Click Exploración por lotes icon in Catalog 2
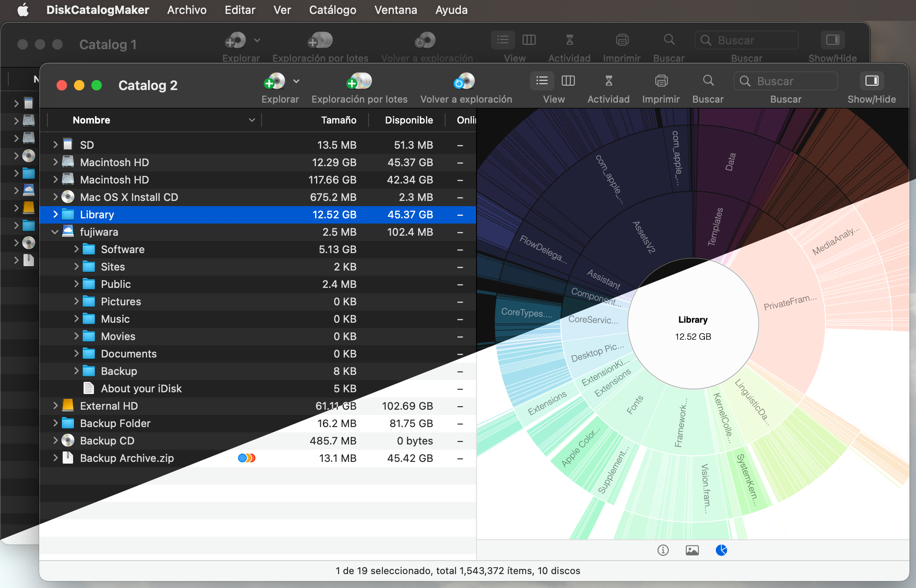Image resolution: width=916 pixels, height=588 pixels. pyautogui.click(x=359, y=81)
